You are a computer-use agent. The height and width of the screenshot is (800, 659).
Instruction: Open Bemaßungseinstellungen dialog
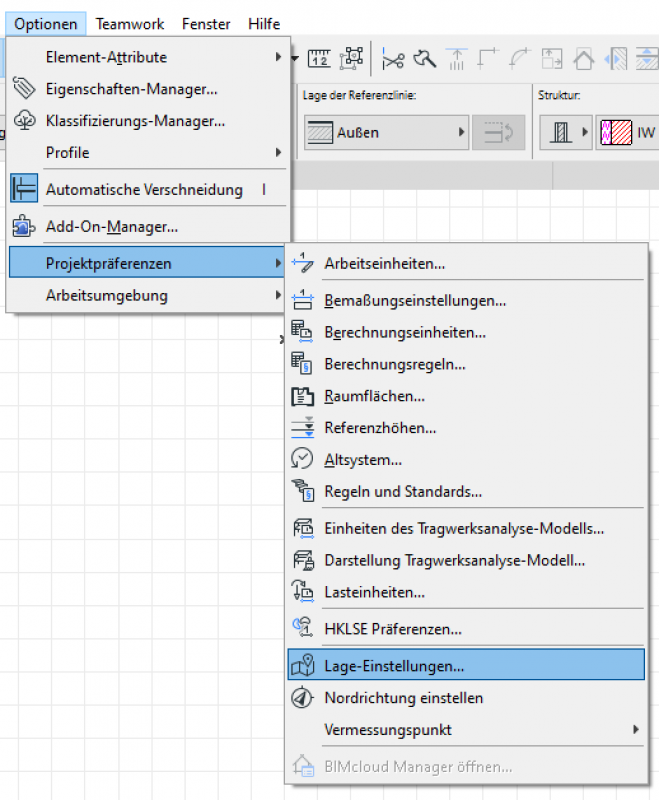click(x=414, y=300)
